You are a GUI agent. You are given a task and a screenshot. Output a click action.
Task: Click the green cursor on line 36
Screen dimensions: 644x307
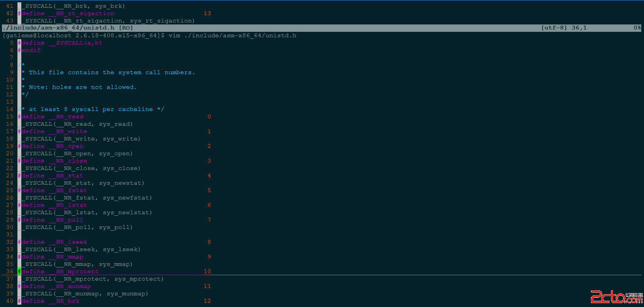point(19,271)
